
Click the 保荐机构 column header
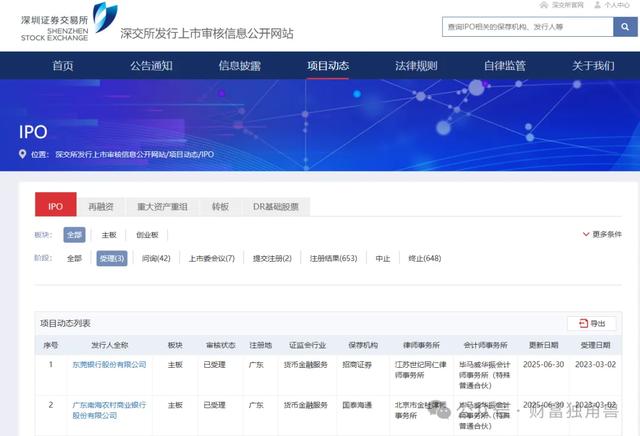(363, 345)
